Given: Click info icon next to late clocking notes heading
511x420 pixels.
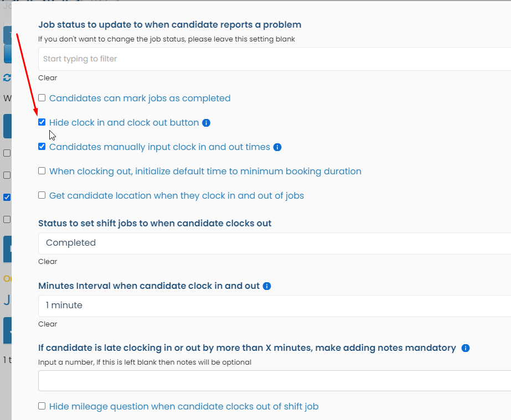Looking at the screenshot, I should (466, 348).
